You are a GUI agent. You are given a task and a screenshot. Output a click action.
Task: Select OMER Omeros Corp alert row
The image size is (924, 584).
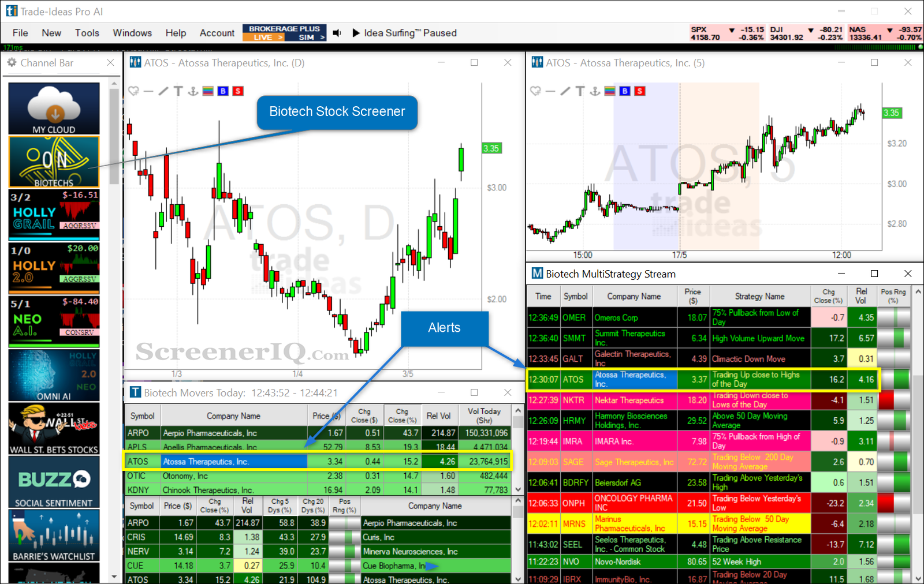[718, 317]
